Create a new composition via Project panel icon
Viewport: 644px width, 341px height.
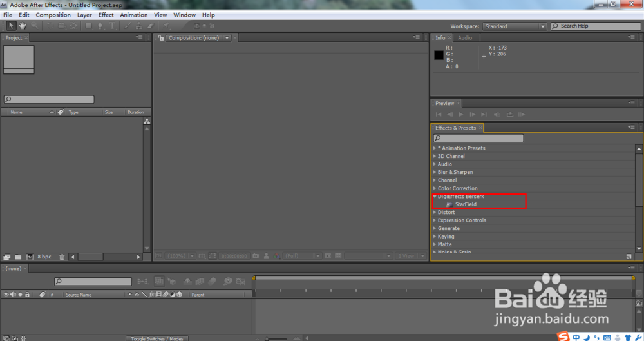pyautogui.click(x=30, y=257)
